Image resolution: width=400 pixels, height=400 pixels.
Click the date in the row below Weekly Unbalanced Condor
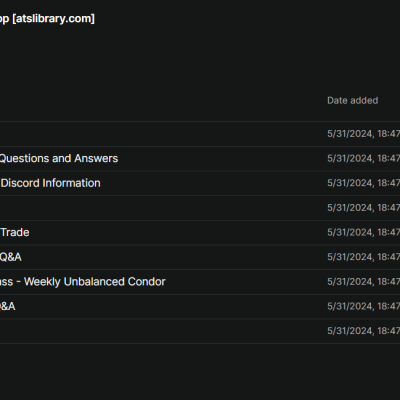pos(363,306)
